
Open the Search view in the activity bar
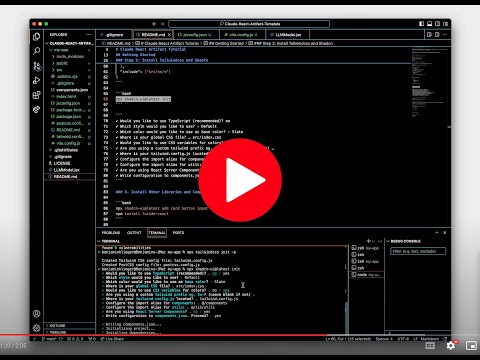(37, 51)
